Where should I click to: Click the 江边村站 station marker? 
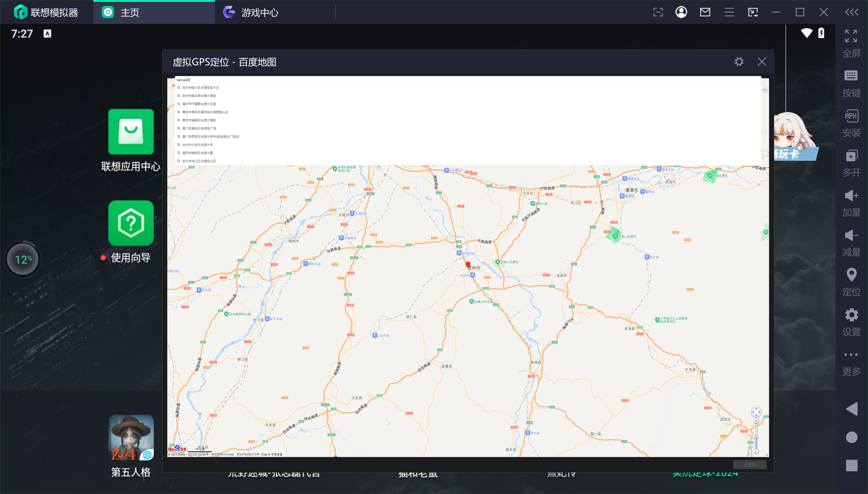[x=375, y=335]
